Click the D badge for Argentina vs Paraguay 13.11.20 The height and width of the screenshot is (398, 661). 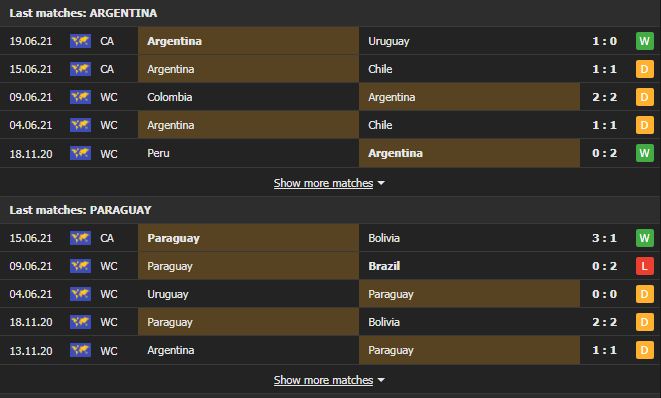click(644, 350)
